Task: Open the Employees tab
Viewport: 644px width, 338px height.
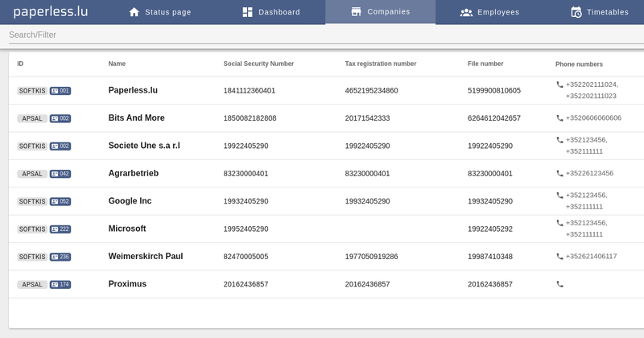Action: click(x=489, y=12)
